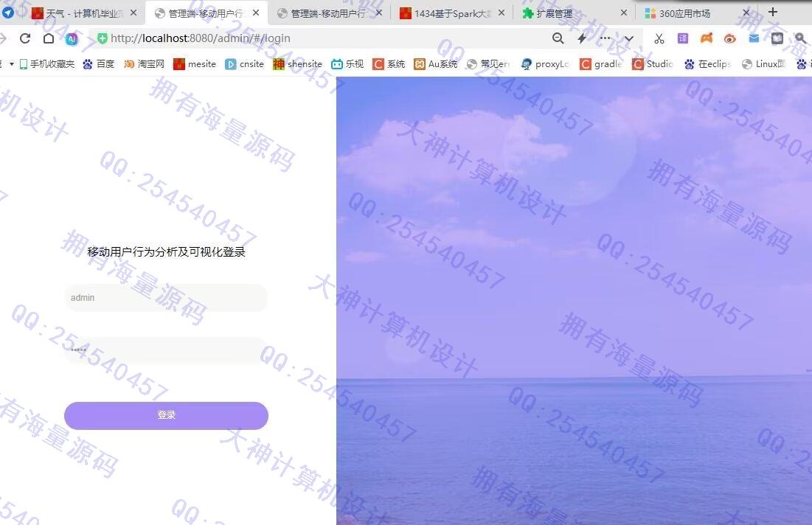This screenshot has width=812, height=525.
Task: Open the address bar search magnifier
Action: [558, 38]
